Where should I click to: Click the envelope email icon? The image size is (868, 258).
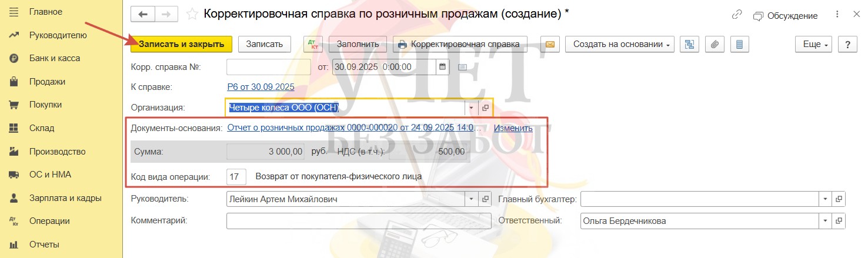[550, 44]
